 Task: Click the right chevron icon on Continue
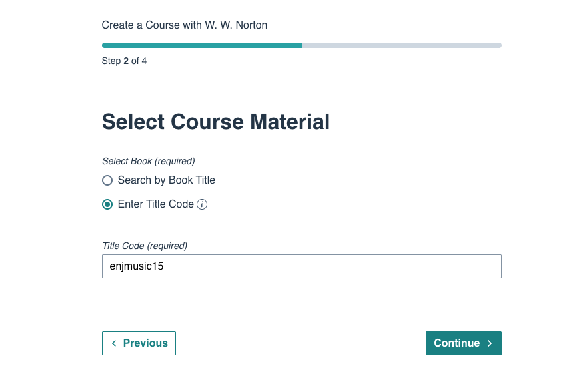490,343
